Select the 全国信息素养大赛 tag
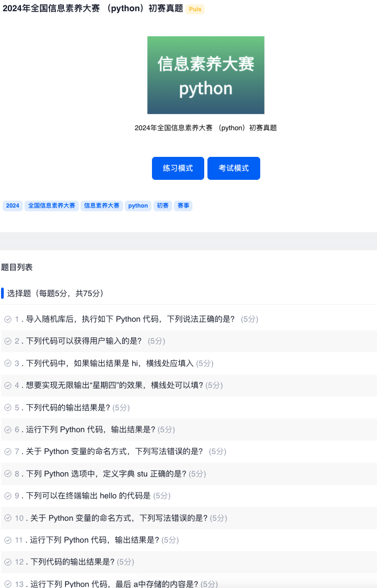 [52, 205]
